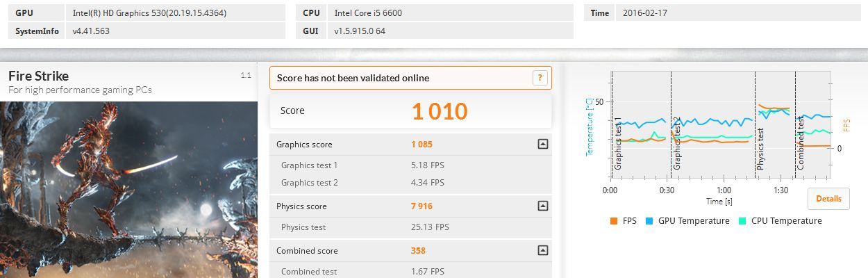Click the 'Score has not been validated online' message
868x278 pixels.
click(353, 78)
